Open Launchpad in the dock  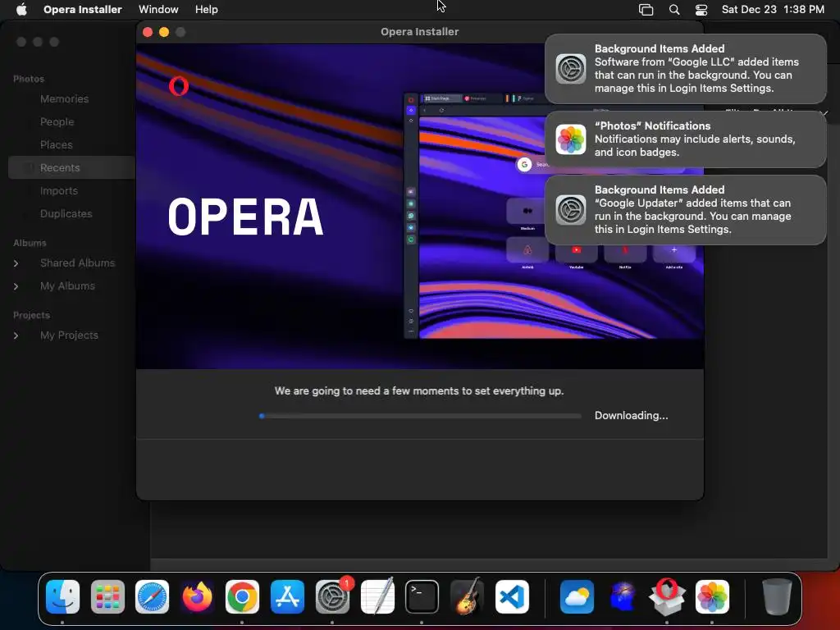click(107, 597)
